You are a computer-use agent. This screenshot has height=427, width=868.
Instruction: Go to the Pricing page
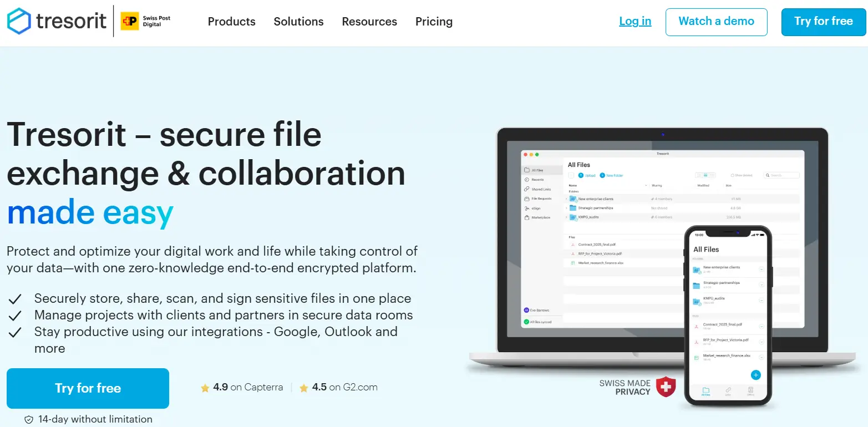434,22
